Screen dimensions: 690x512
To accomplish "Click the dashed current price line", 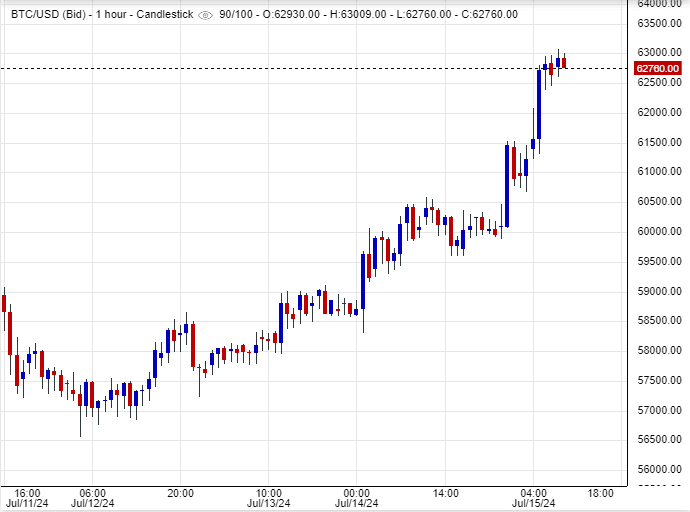I will [300, 68].
